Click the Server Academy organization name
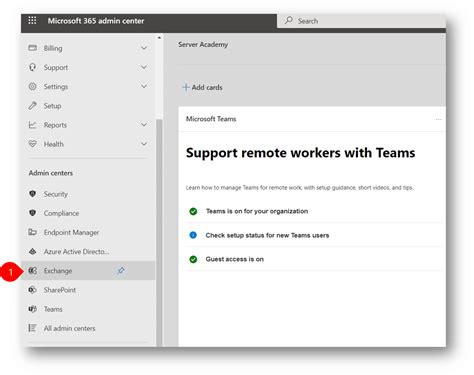The height and width of the screenshot is (375, 474). pyautogui.click(x=203, y=44)
